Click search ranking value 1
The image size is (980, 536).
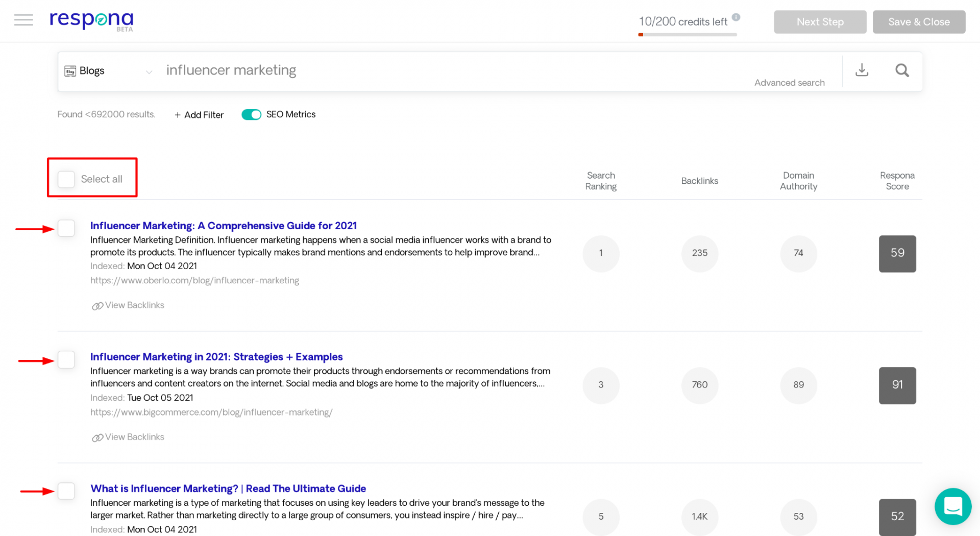[x=601, y=254]
